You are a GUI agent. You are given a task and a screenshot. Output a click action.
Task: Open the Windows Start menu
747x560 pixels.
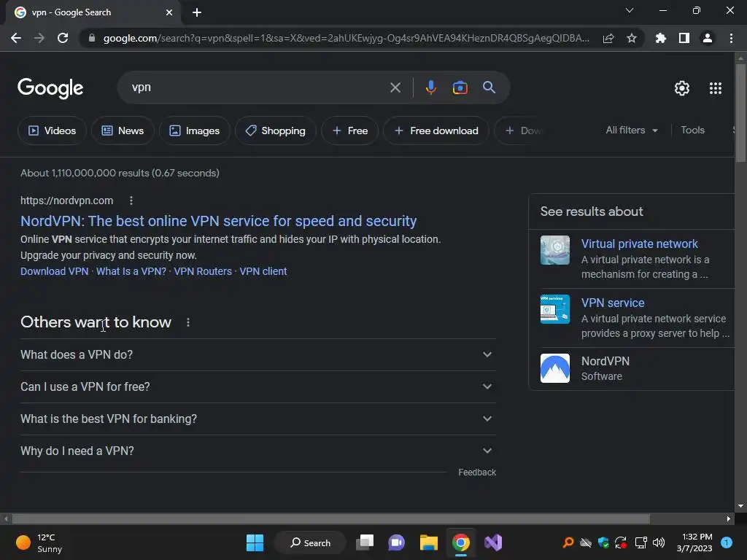pyautogui.click(x=255, y=542)
